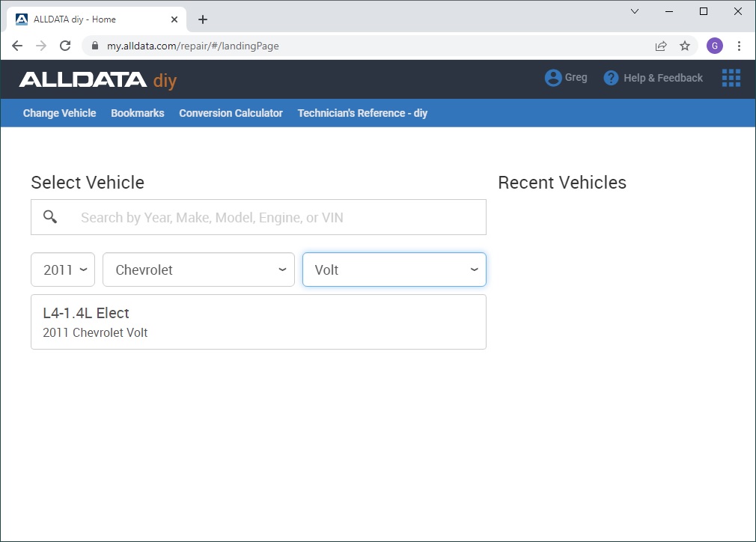Screen dimensions: 756x542
Task: Open Chrome three-dot menu
Action: click(x=739, y=46)
